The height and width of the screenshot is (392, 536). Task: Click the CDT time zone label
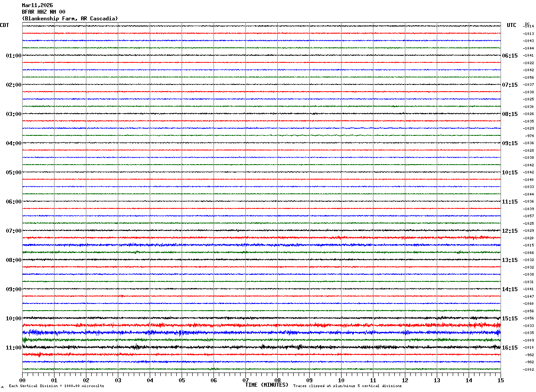pos(4,25)
